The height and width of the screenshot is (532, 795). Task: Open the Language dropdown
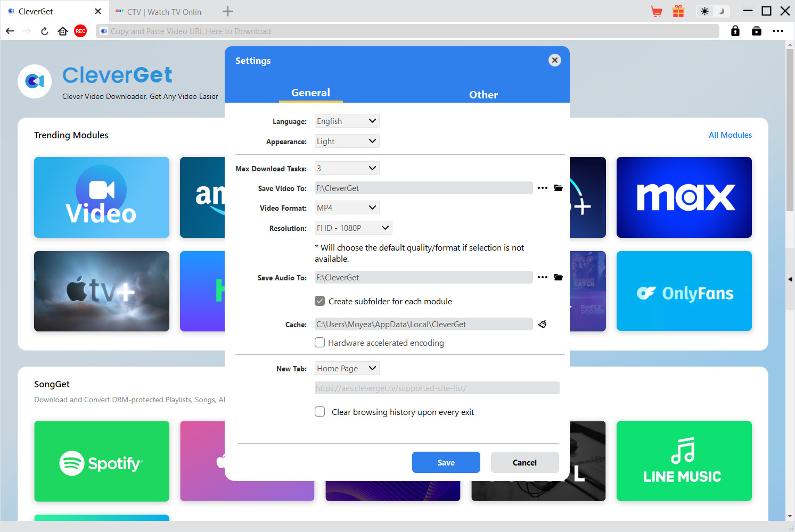tap(347, 121)
